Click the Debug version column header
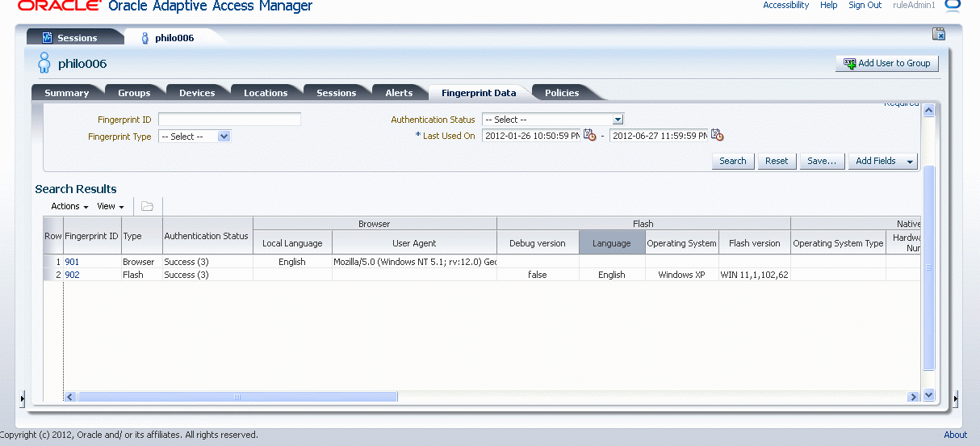The width and height of the screenshot is (980, 446). [x=538, y=242]
